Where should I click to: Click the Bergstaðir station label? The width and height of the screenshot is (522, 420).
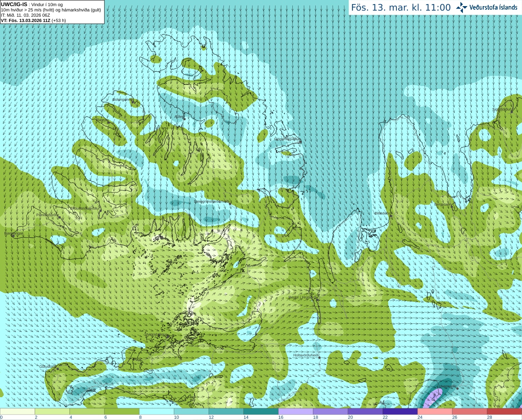(443, 204)
